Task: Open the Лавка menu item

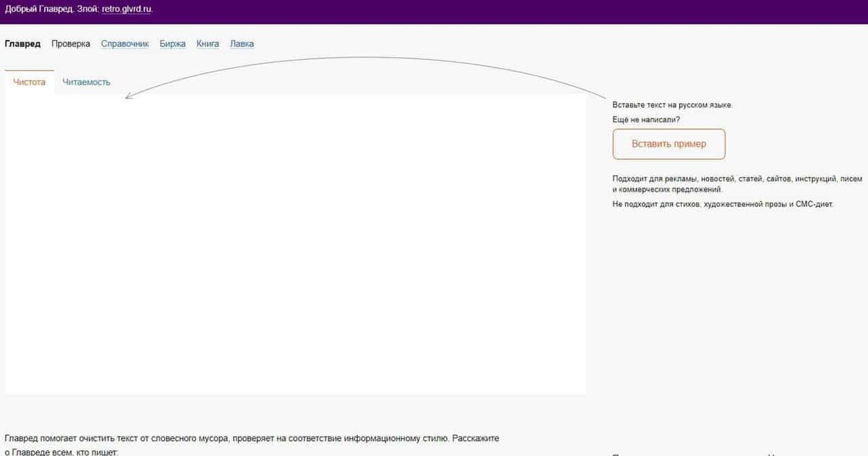Action: point(242,43)
